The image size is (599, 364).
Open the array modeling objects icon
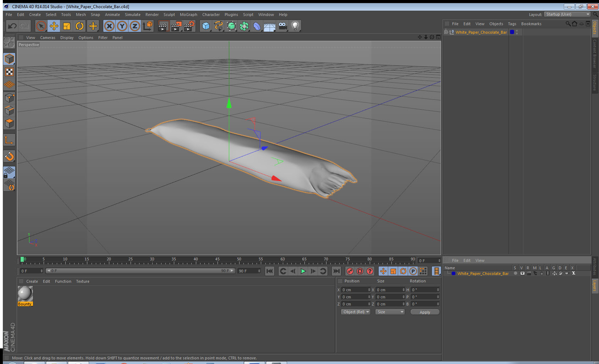coord(244,26)
